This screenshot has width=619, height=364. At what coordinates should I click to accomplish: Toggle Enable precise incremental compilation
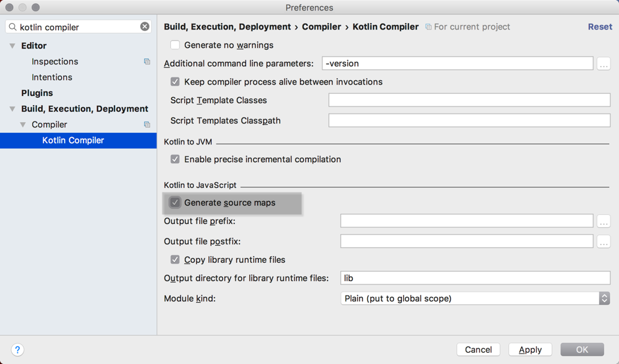[175, 159]
